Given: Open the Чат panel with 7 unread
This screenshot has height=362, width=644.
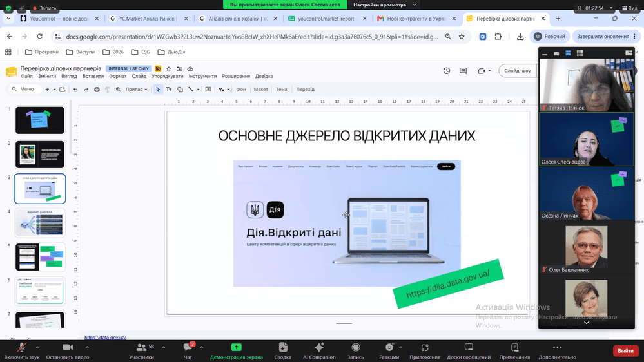Looking at the screenshot, I should [x=188, y=351].
